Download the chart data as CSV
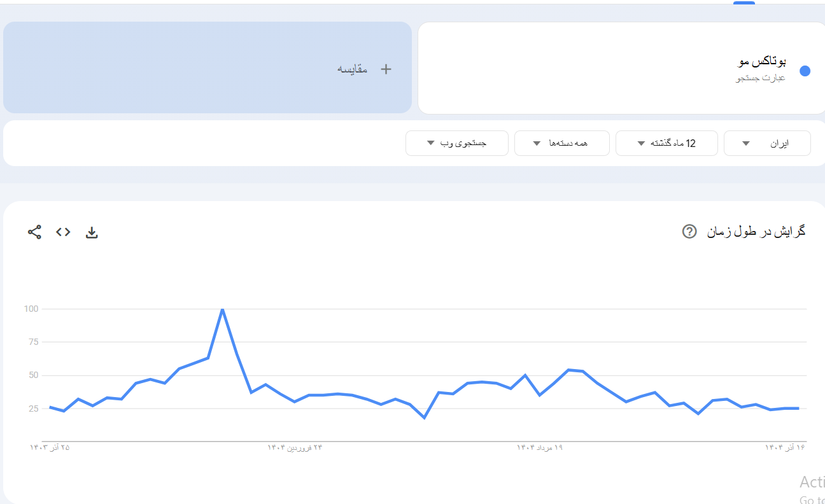 click(x=92, y=232)
